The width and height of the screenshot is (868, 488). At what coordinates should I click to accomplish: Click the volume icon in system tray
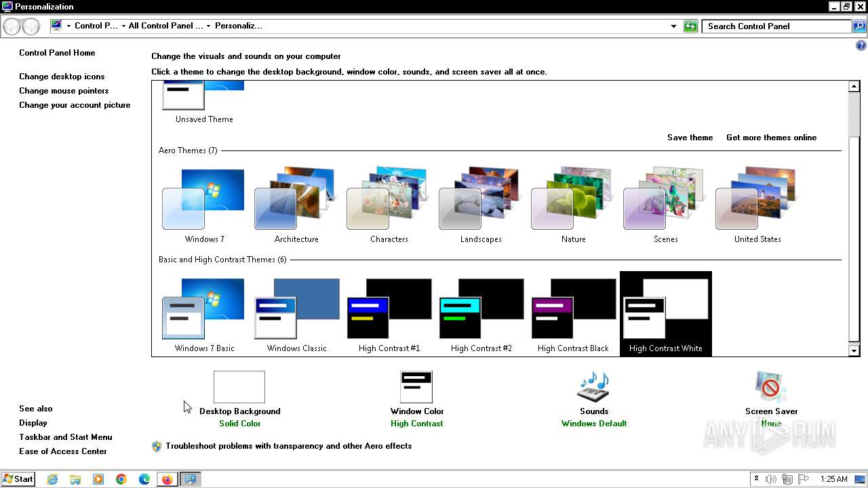tap(771, 479)
